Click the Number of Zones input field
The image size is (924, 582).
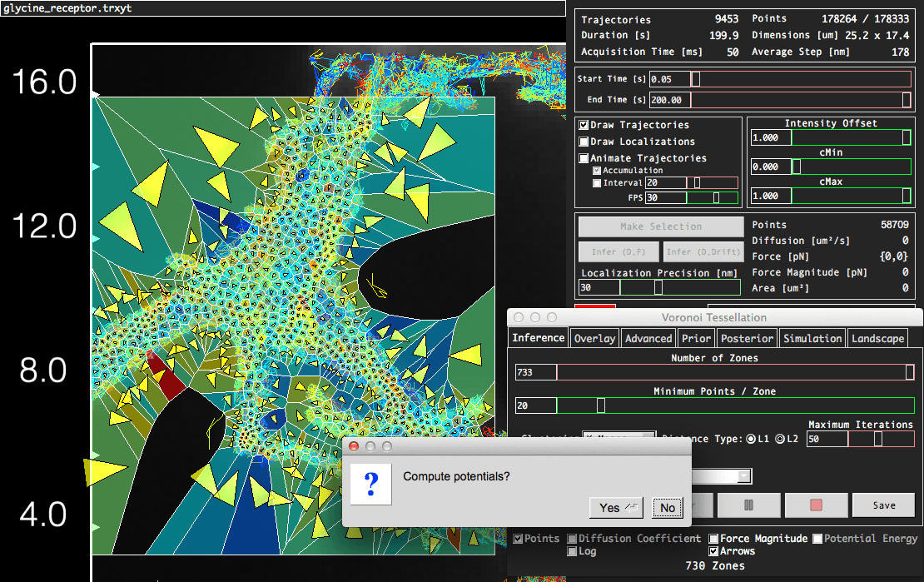pos(536,372)
